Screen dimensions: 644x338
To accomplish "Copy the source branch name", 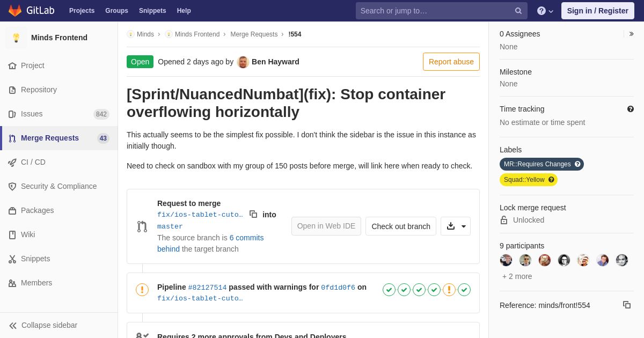I will tap(253, 214).
